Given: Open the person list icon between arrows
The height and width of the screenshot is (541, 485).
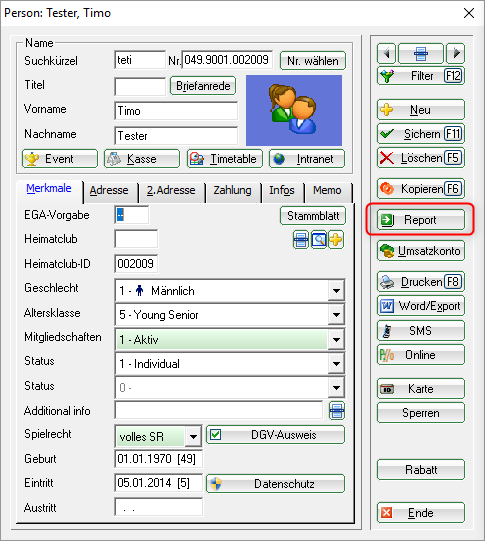Looking at the screenshot, I should point(420,53).
